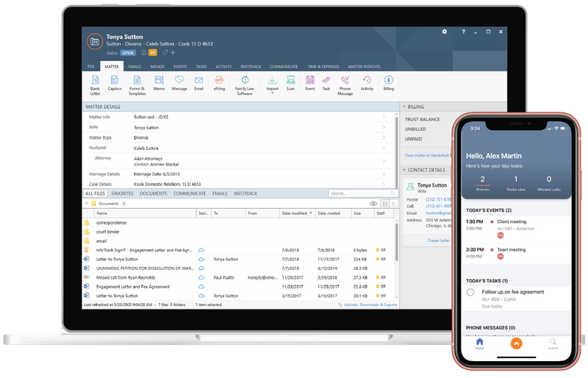The image size is (588, 378).
Task: Expand the Husband row chevron
Action: (x=384, y=148)
